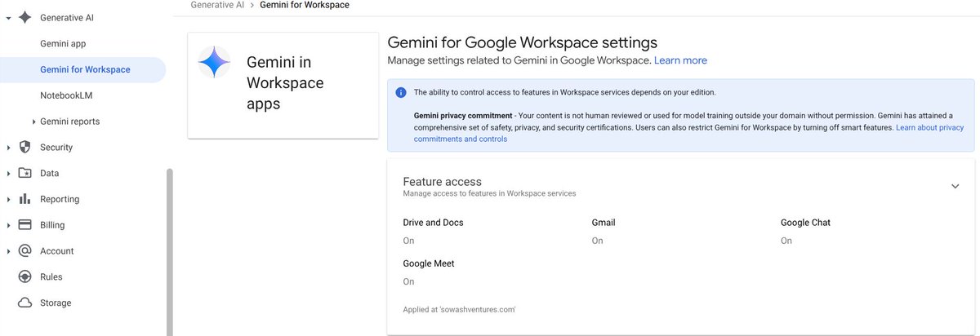The width and height of the screenshot is (980, 336).
Task: Click the sidebar vertical scrollbar
Action: [x=170, y=252]
